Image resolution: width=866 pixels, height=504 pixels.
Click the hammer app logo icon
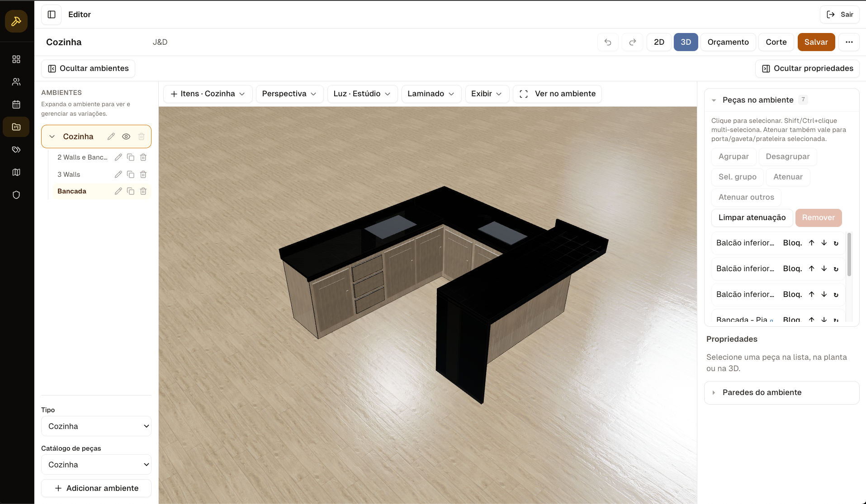pyautogui.click(x=16, y=21)
